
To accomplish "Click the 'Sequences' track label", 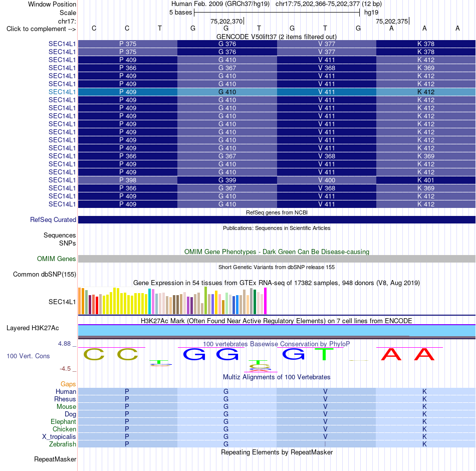I will [60, 235].
